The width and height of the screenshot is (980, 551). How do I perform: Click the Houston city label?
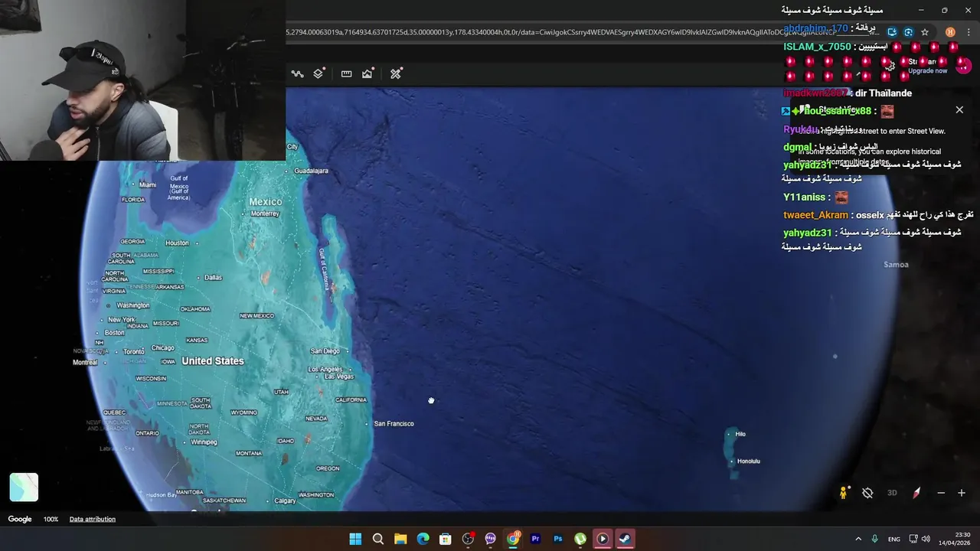pyautogui.click(x=177, y=243)
